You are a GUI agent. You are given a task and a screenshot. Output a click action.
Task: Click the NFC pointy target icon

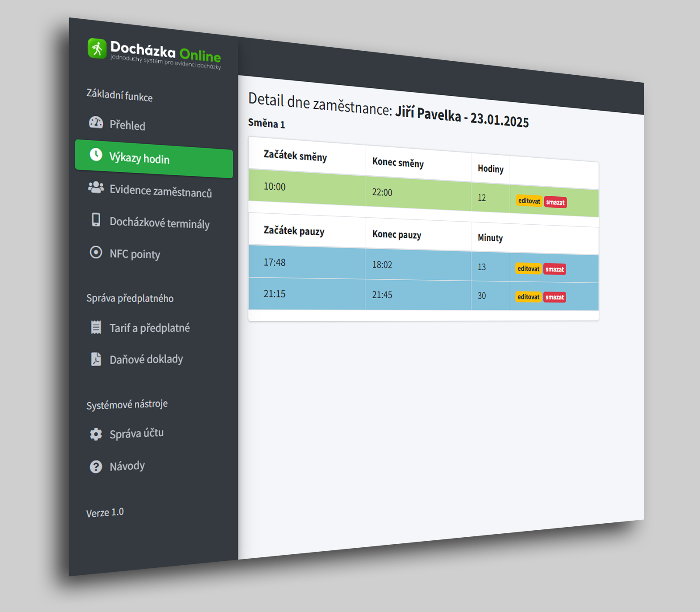click(x=96, y=252)
